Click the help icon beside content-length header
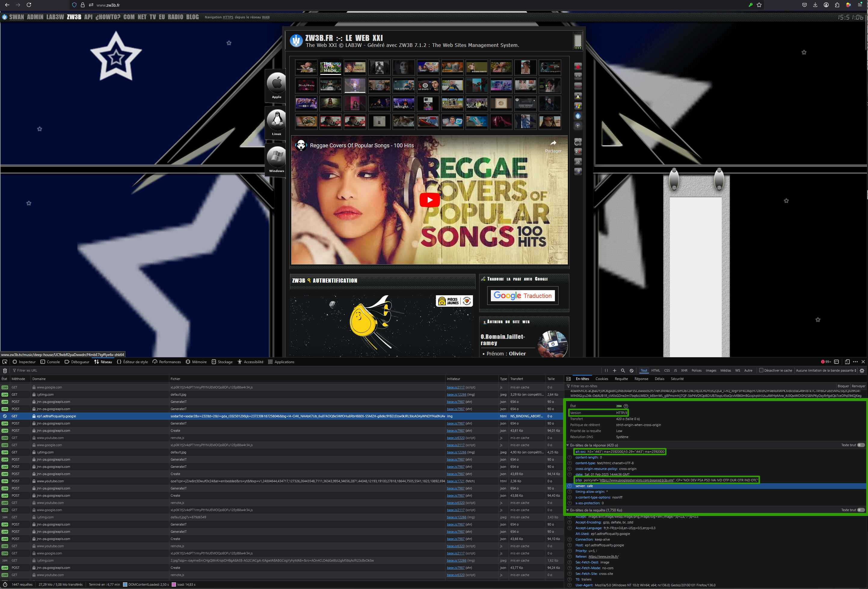Screen dimensions: 868x589 [570, 457]
